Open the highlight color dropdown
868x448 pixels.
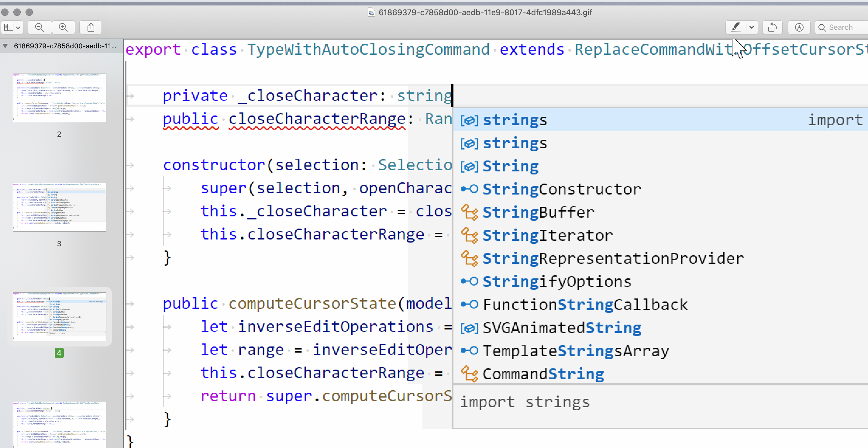752,27
